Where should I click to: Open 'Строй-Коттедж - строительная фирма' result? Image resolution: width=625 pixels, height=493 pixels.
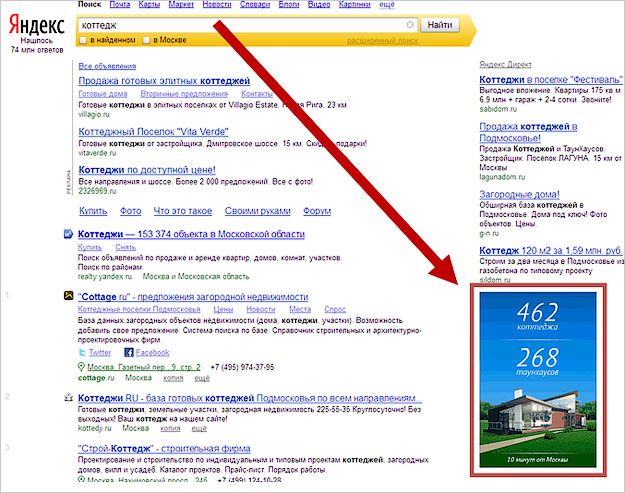(x=164, y=449)
